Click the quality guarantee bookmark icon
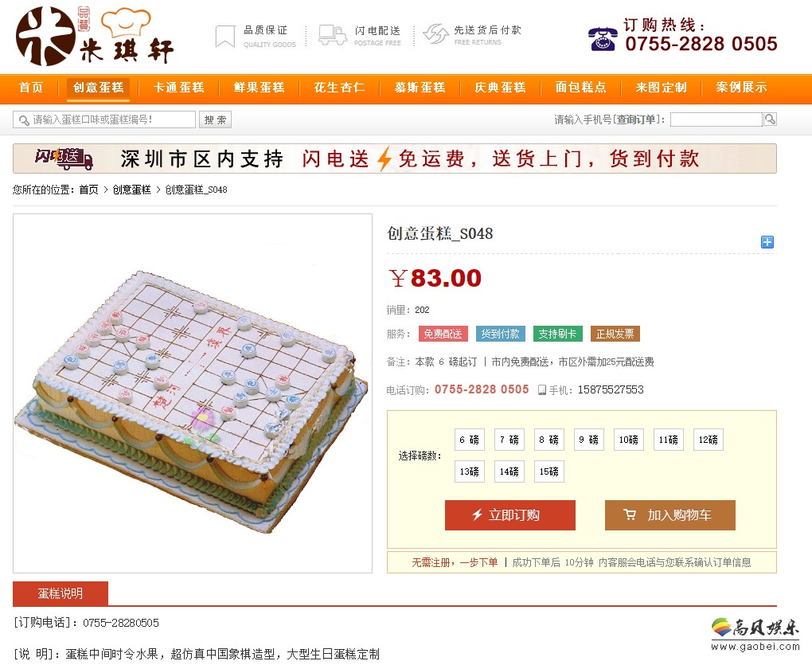Image resolution: width=812 pixels, height=665 pixels. [225, 37]
